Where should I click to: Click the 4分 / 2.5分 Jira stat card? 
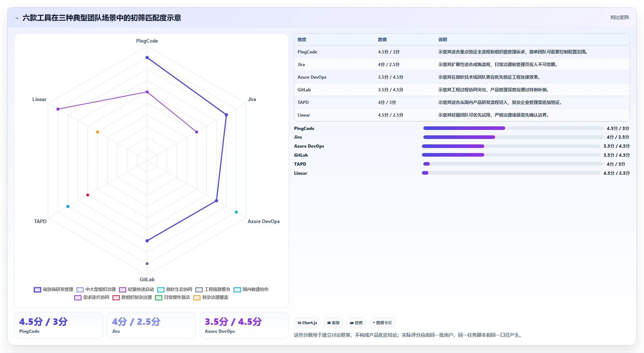(151, 325)
